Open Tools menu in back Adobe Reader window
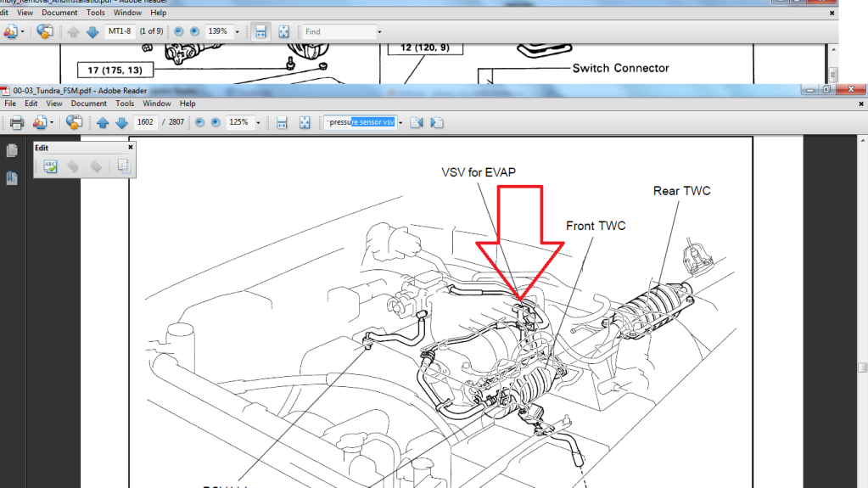This screenshot has width=868, height=488. (95, 12)
